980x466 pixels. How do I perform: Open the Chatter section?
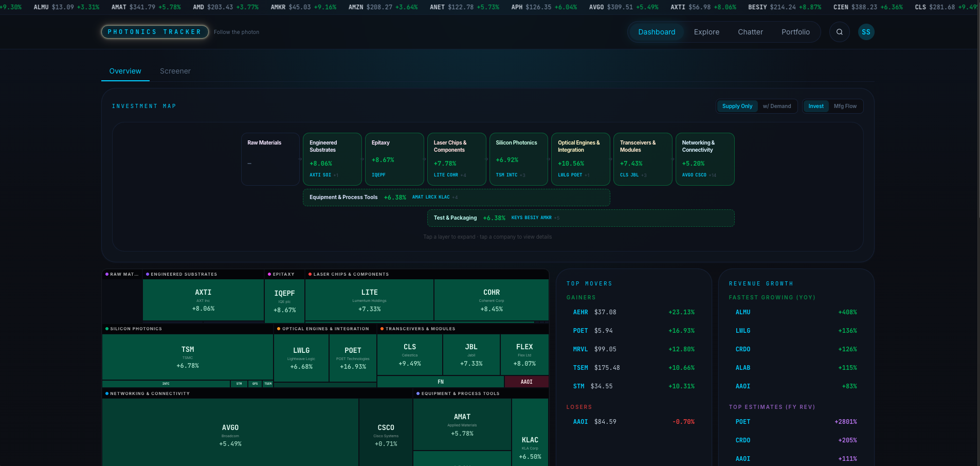tap(750, 32)
